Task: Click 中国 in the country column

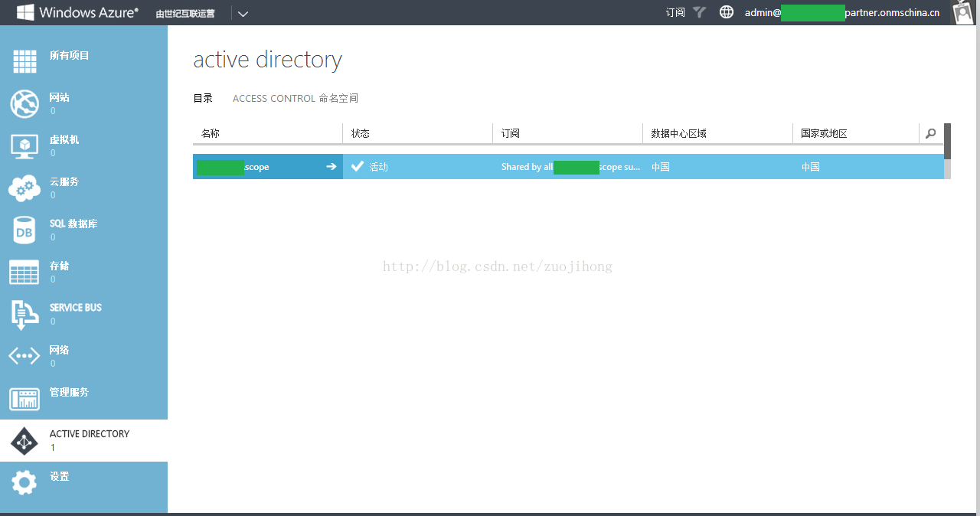Action: (811, 167)
